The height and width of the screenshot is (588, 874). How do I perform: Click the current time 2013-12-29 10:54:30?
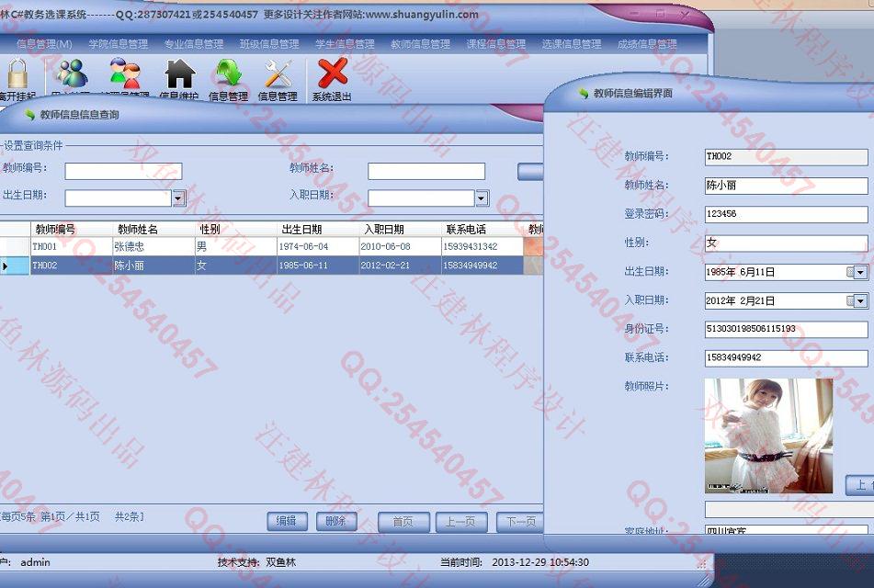(540, 562)
